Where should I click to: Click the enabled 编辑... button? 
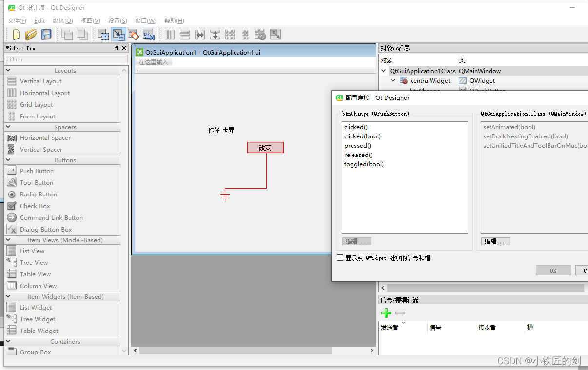[495, 241]
